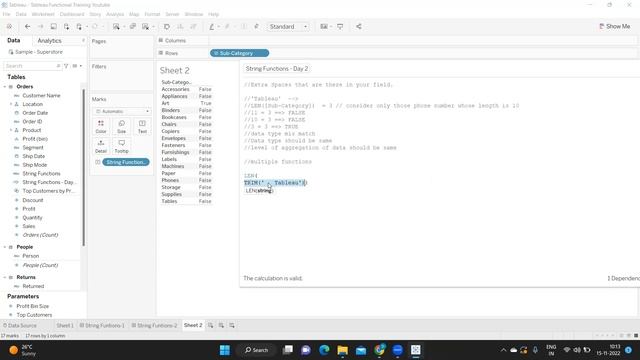Open the Automatic mark type dropdown
640x360 pixels.
point(122,111)
